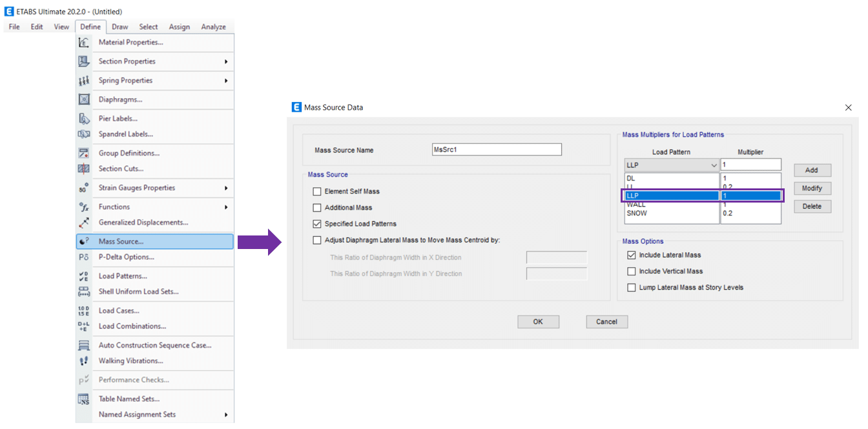Check Lump Lateral Mass at Story Levels
Viewport: 868px width, 429px height.
pos(632,287)
